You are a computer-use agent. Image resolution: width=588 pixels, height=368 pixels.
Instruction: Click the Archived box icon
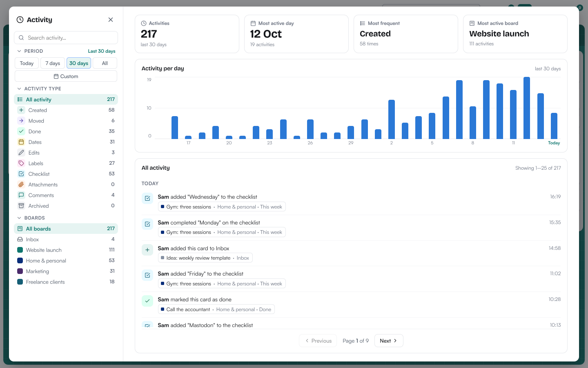tap(21, 206)
